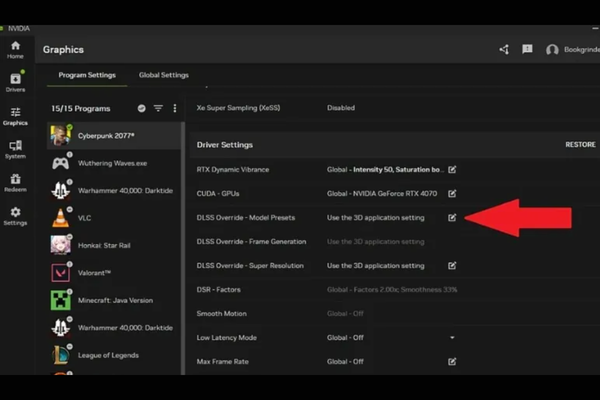Edit DLSS Override Model Presets
600x400 pixels.
tap(452, 218)
